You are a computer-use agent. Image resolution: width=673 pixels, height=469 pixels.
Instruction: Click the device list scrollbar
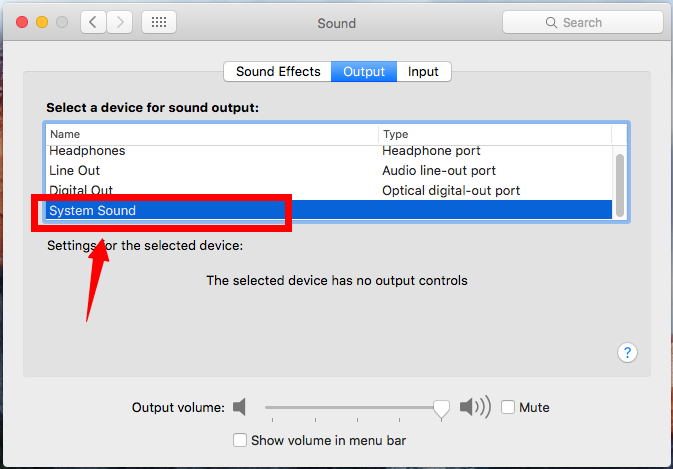click(x=619, y=185)
